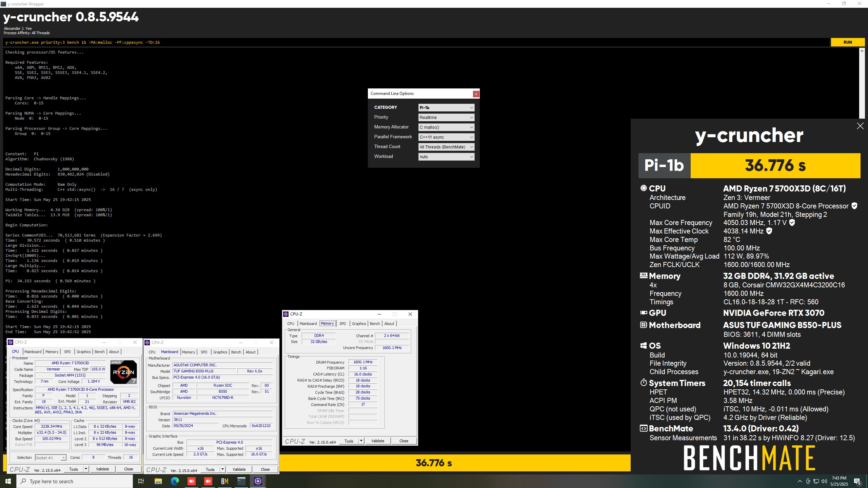
Task: Click the Level 3 cache 96 MBytes value
Action: point(105,445)
